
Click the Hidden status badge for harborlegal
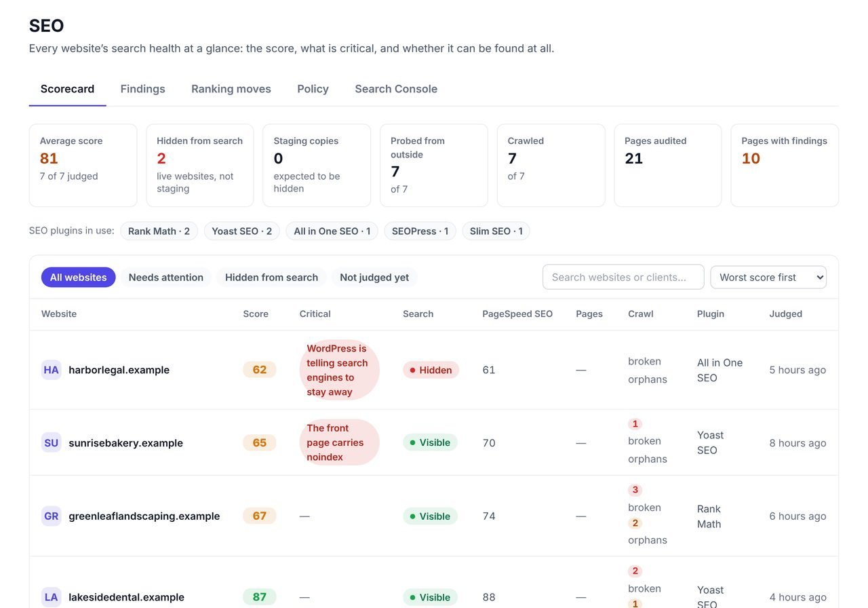click(431, 370)
